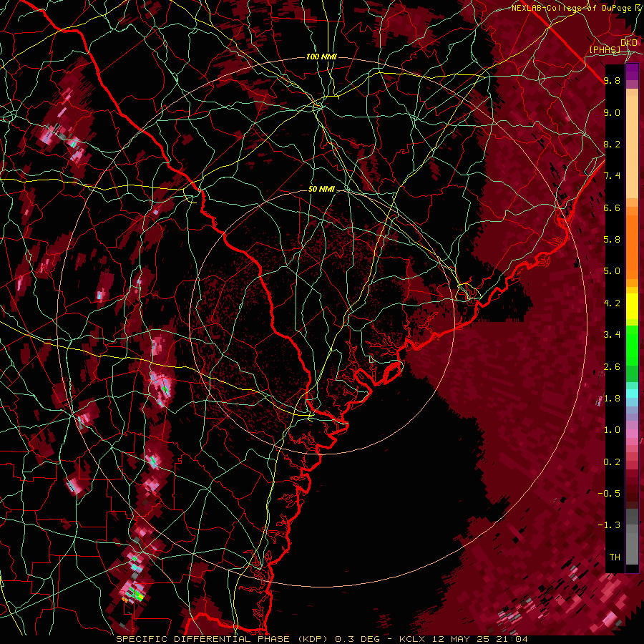Click the 1.8 value on the color scale
Image resolution: width=644 pixels, height=644 pixels.
coord(612,399)
